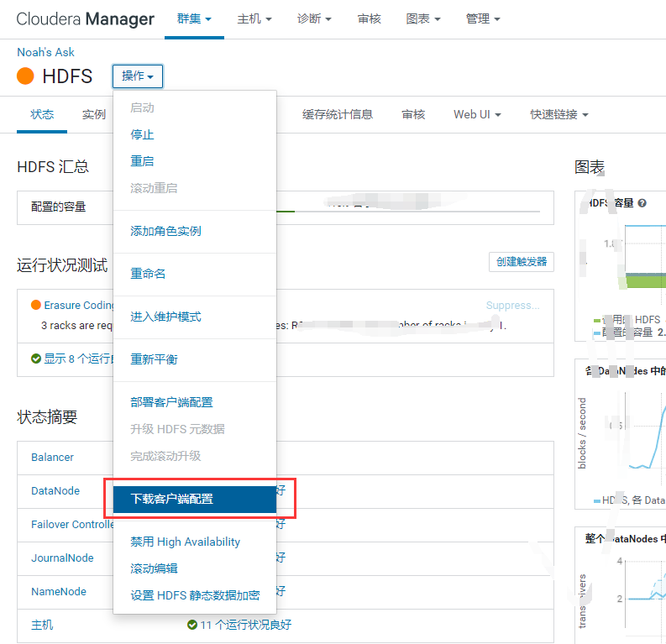
Task: Click the HDFS capacity chart help icon
Action: [x=642, y=203]
